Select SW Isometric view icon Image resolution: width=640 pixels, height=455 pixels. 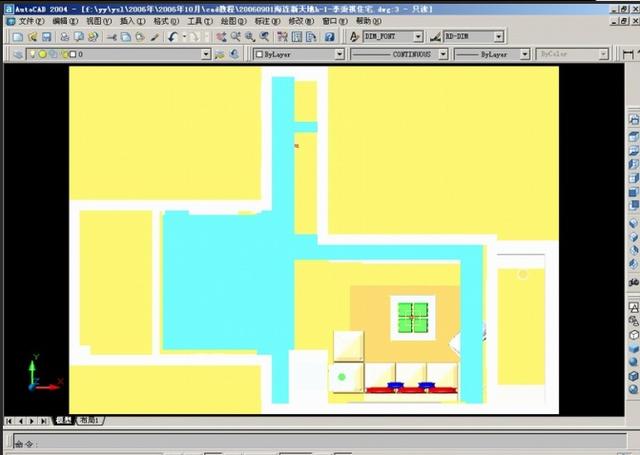[x=633, y=223]
